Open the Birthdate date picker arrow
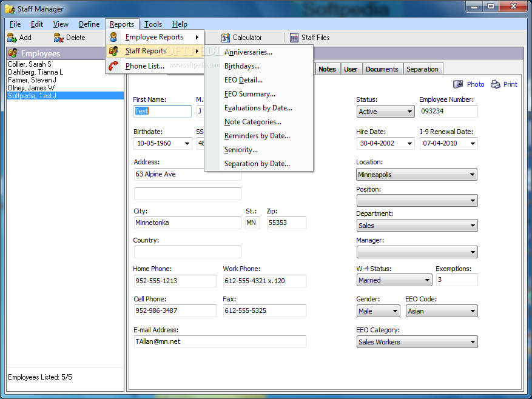Viewport: 532px width, 399px height. click(x=187, y=144)
